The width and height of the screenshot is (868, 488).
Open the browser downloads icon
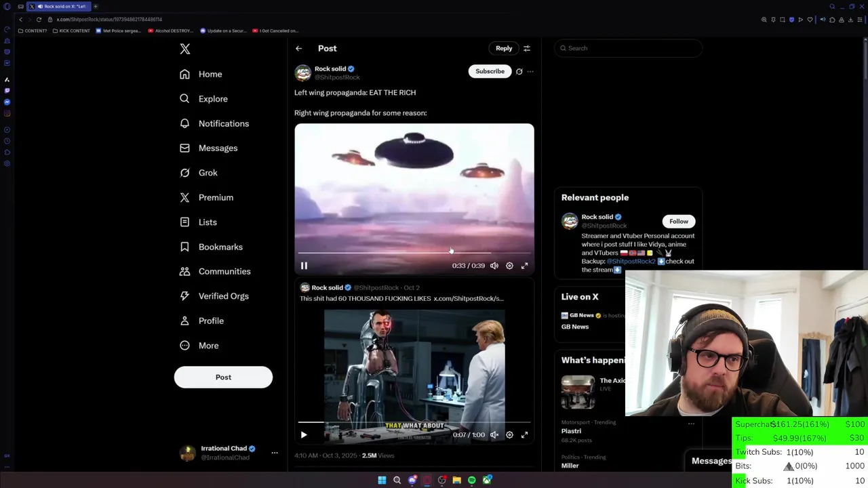(851, 20)
